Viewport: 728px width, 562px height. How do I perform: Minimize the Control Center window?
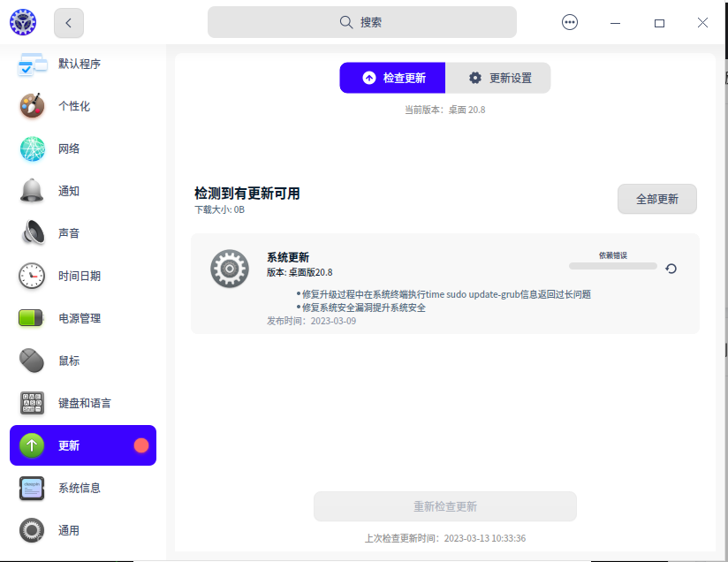(615, 23)
